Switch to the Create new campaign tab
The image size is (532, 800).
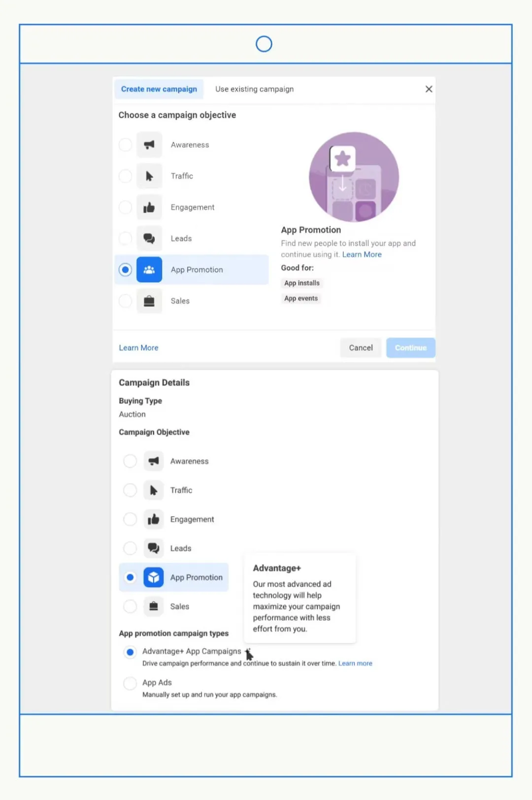(159, 89)
